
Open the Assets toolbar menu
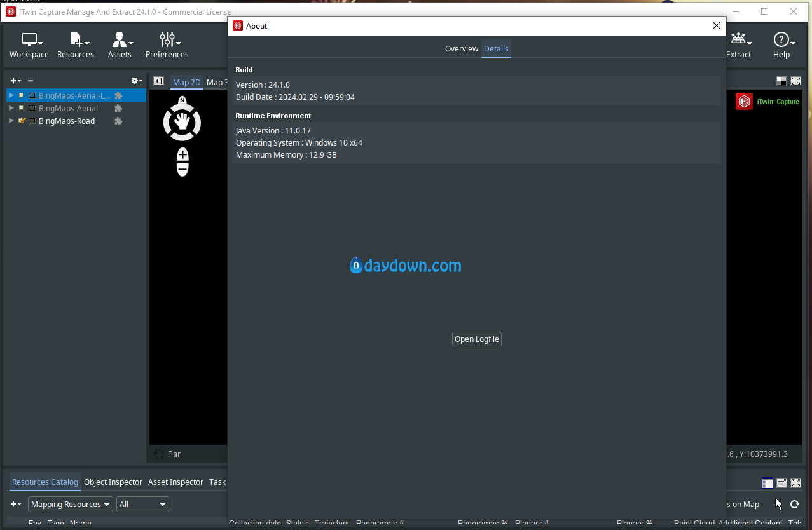(120, 45)
